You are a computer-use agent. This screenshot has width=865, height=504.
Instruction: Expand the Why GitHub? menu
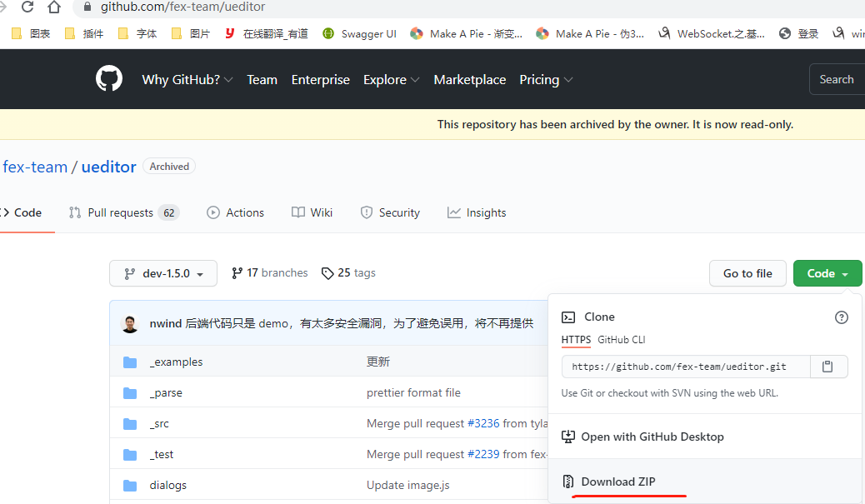pyautogui.click(x=187, y=80)
